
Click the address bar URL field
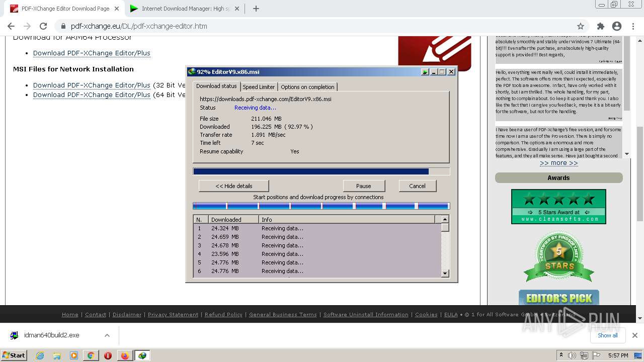322,26
